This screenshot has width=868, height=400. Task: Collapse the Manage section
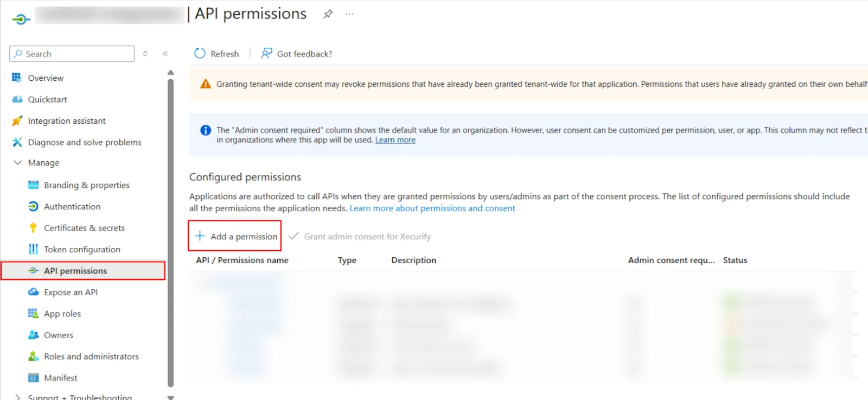pos(18,162)
